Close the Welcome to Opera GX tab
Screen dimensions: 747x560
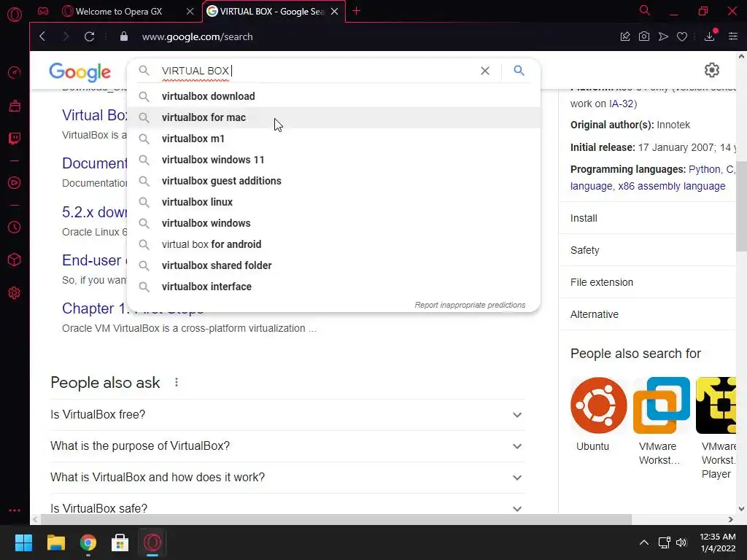coord(190,12)
